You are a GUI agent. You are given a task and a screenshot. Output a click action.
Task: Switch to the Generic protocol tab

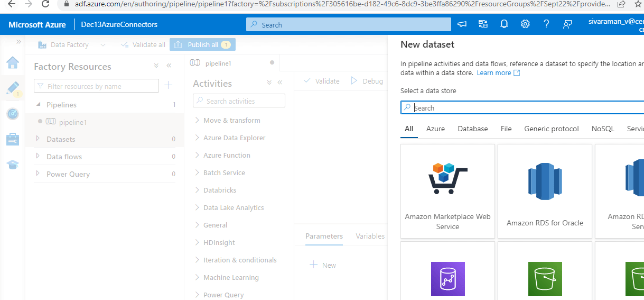[x=552, y=129]
